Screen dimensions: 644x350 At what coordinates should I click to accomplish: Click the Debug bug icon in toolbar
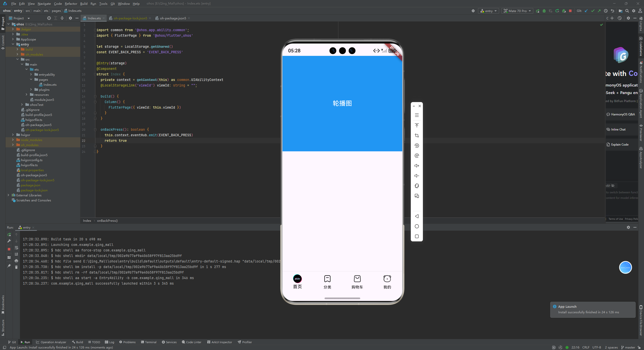pos(544,11)
